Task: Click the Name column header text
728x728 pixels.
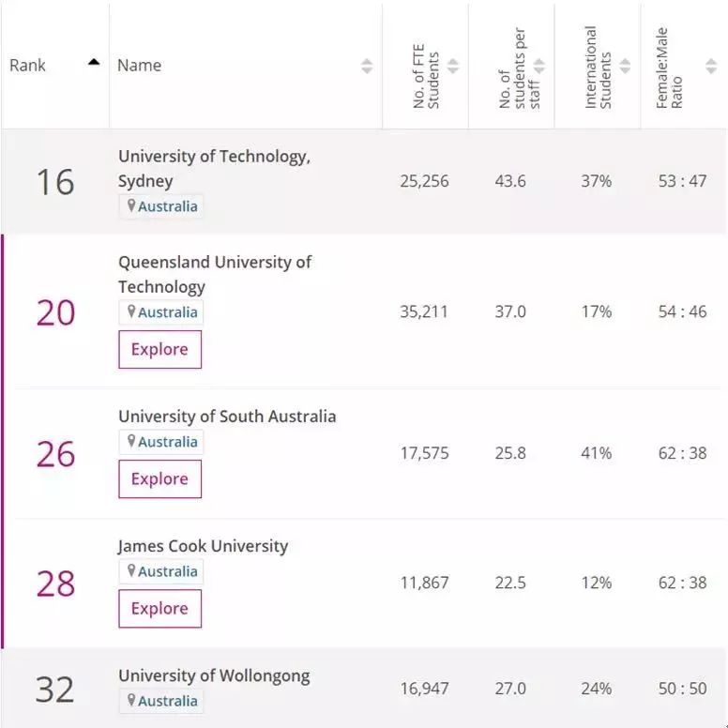Action: [x=139, y=66]
